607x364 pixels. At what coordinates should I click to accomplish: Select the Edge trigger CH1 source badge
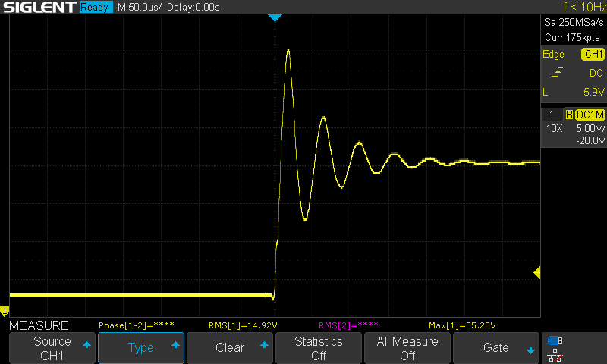click(592, 55)
